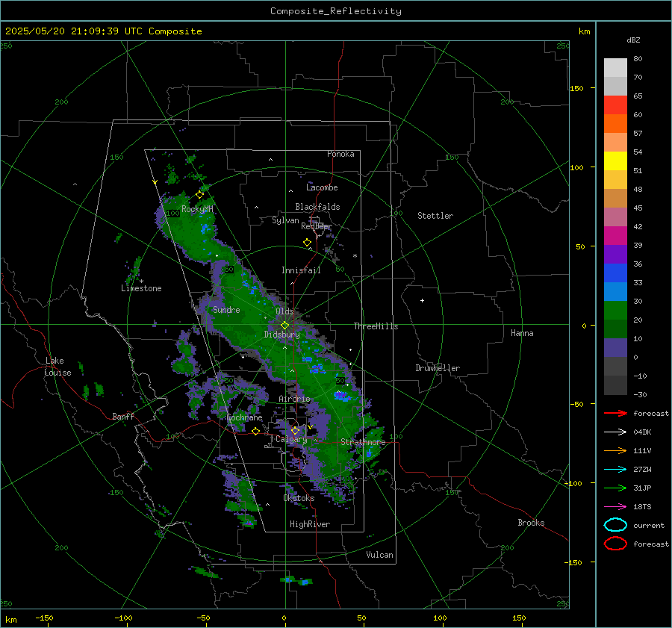The image size is (672, 628).
Task: Click the Composite_Reflectivity title
Action: click(x=336, y=11)
